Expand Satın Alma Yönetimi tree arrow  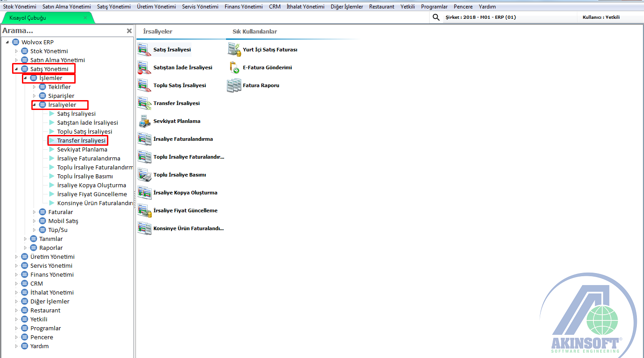16,60
